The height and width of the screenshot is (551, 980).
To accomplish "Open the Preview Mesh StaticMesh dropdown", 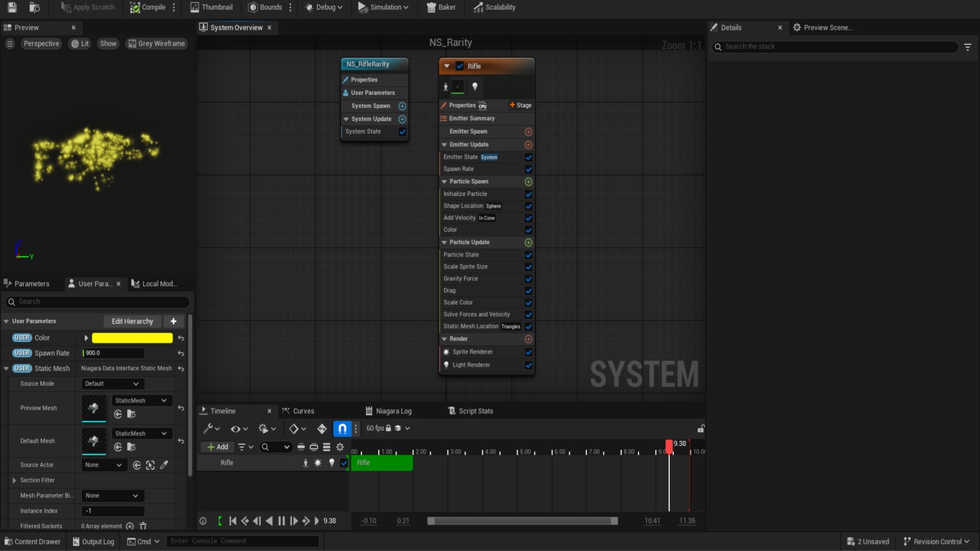I will (x=141, y=400).
